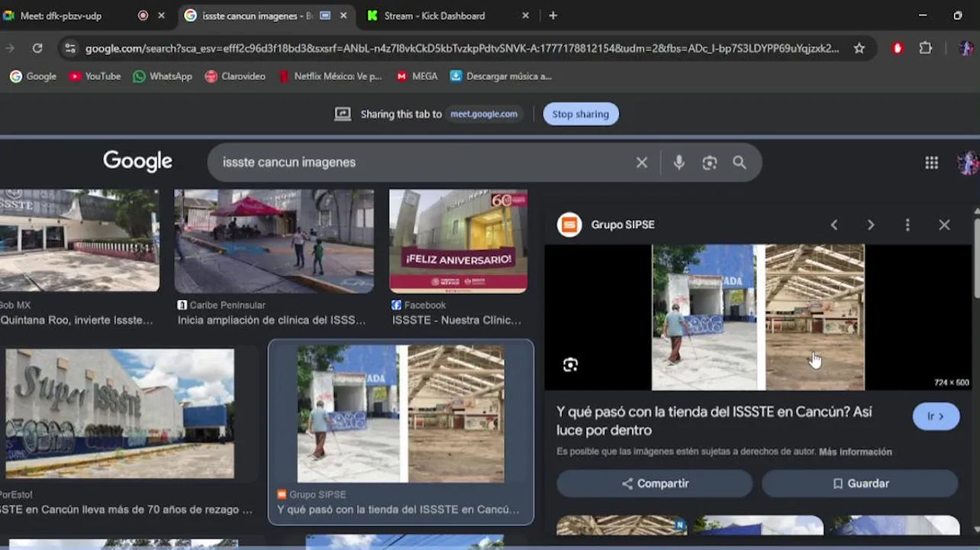Bookmark this page with the star icon
The image size is (980, 550).
tap(859, 48)
